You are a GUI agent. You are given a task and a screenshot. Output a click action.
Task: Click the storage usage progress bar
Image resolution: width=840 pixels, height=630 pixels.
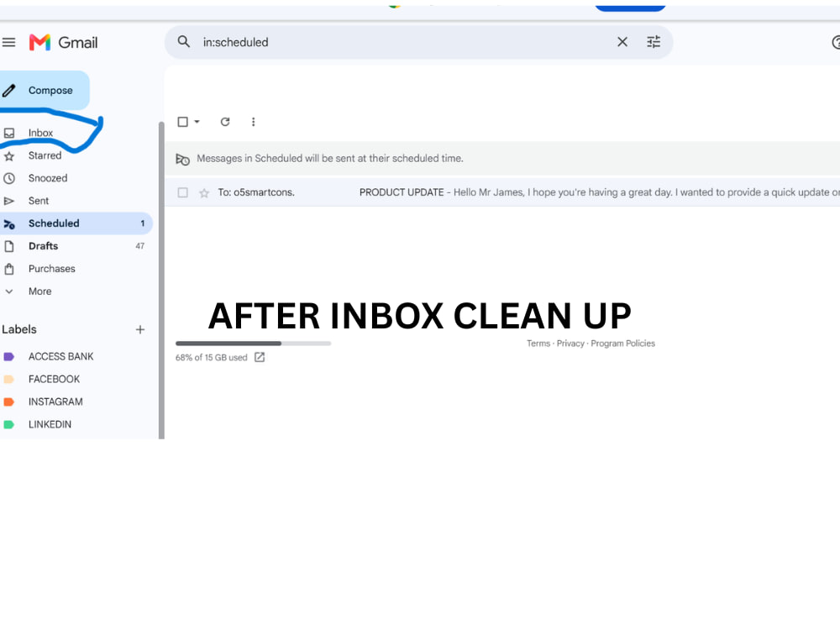(x=254, y=344)
